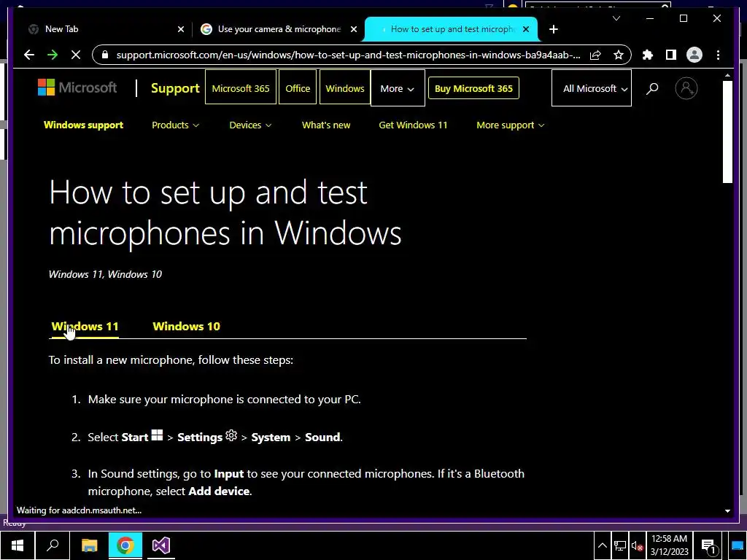This screenshot has width=747, height=560.
Task: Open the Chrome profile avatar
Action: click(x=694, y=55)
